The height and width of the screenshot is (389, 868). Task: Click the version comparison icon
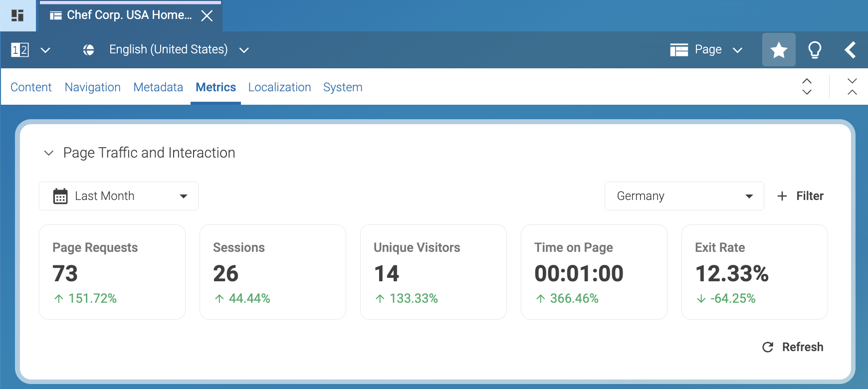point(20,50)
